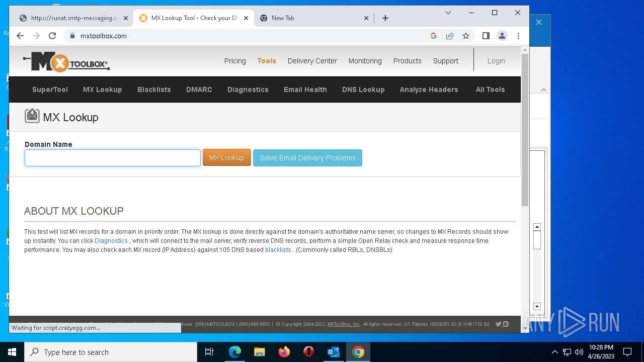644x362 pixels.
Task: Open a new tab with plus button
Action: click(385, 18)
